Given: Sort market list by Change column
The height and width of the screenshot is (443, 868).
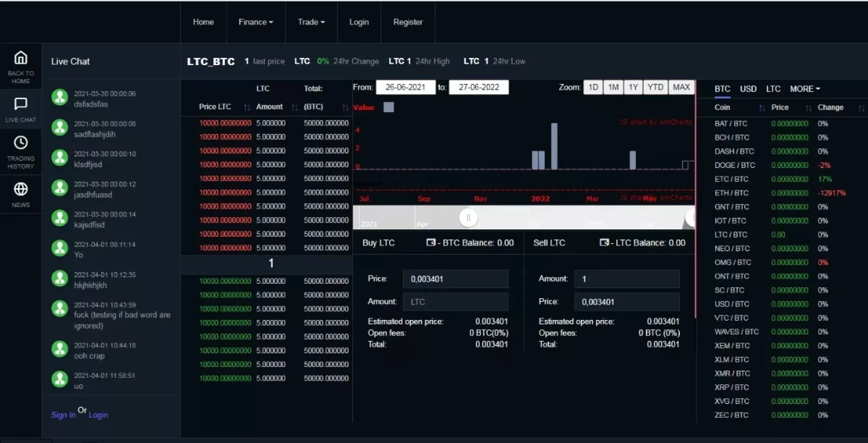Looking at the screenshot, I should (861, 108).
